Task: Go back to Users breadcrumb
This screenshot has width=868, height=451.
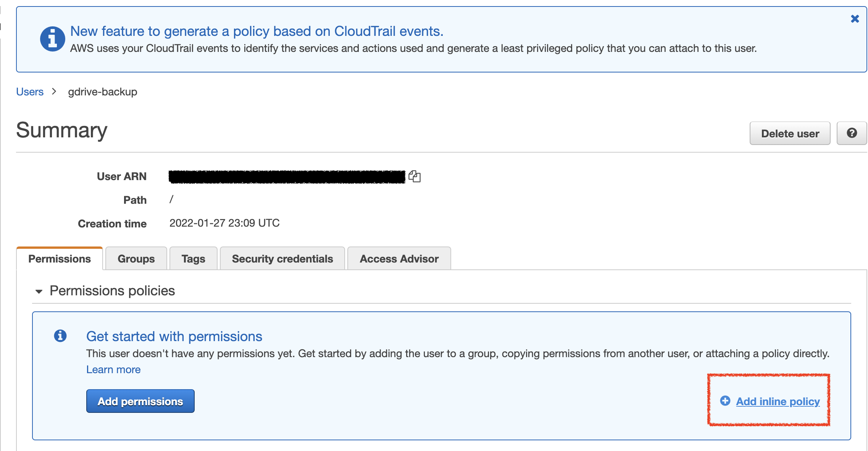Action: 30,92
